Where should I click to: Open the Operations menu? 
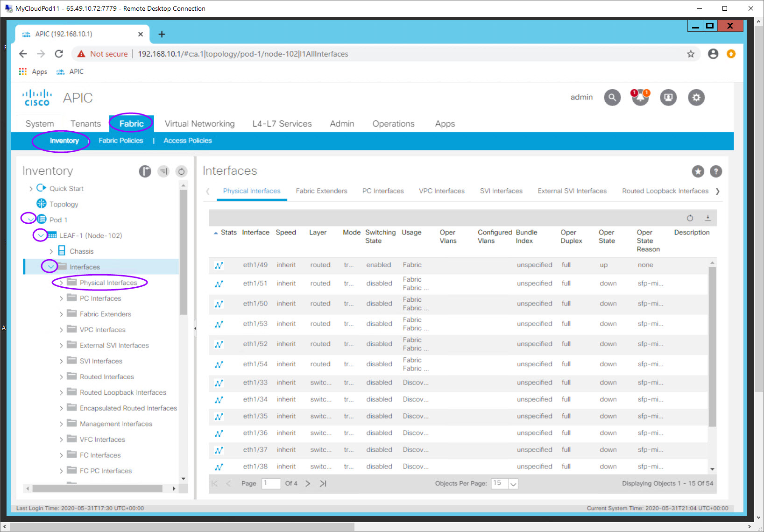tap(393, 124)
